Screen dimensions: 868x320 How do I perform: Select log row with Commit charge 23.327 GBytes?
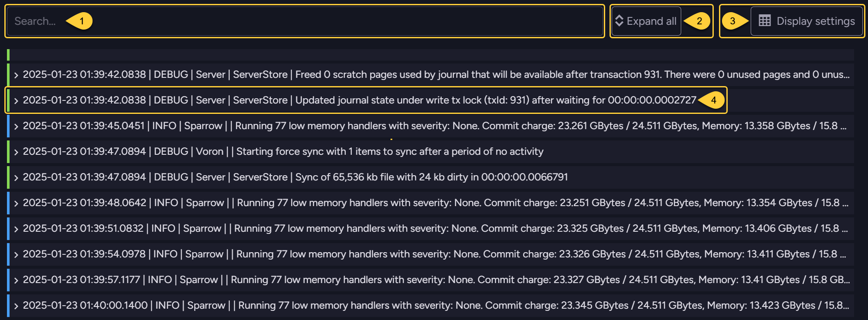431,280
